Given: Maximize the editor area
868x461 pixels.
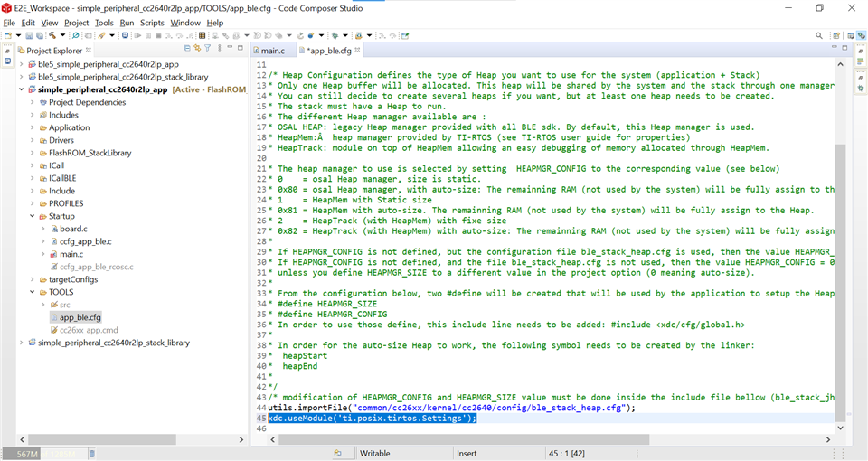Looking at the screenshot, I should click(x=844, y=48).
